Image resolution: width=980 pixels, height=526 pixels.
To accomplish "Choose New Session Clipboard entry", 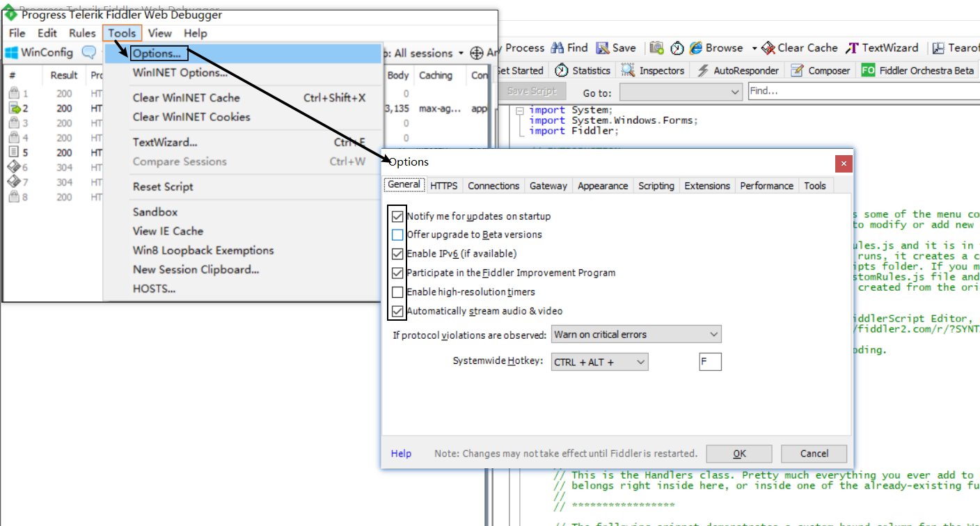I will (244, 269).
